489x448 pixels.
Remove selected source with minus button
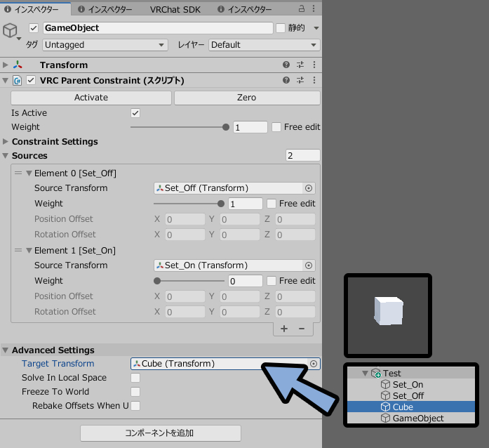click(x=302, y=329)
